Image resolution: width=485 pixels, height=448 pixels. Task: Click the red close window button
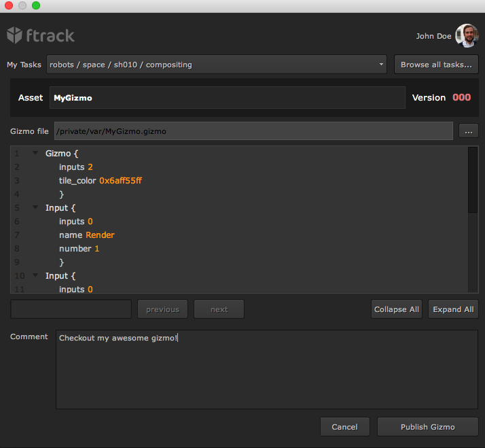click(9, 5)
